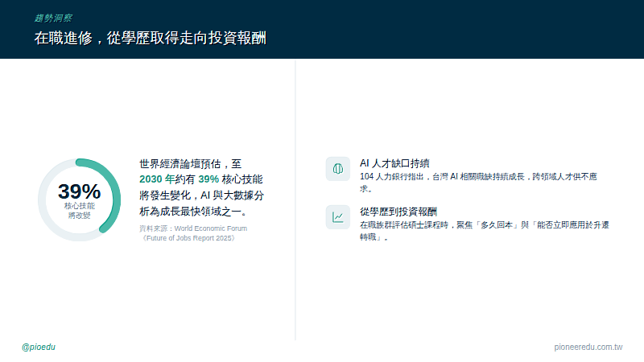Click the brain icon beside AI 人才缺口持續
This screenshot has height=362, width=644.
(x=337, y=169)
